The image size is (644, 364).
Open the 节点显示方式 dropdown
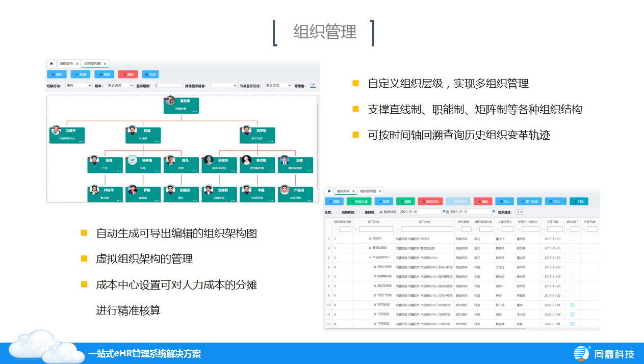pos(278,86)
